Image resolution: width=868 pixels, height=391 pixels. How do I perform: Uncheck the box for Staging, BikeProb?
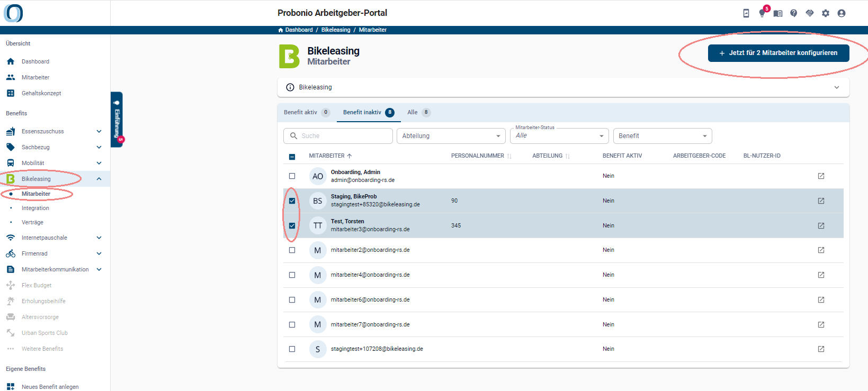292,201
